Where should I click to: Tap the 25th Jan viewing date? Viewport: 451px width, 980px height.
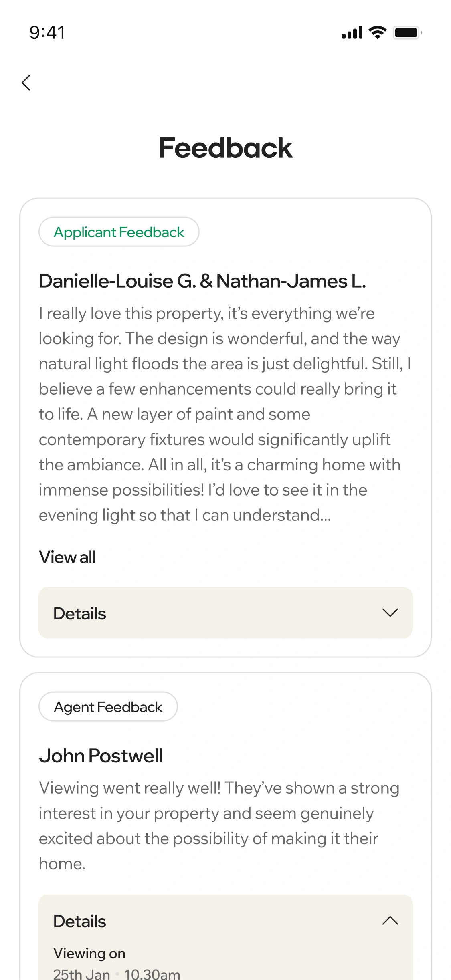click(82, 974)
